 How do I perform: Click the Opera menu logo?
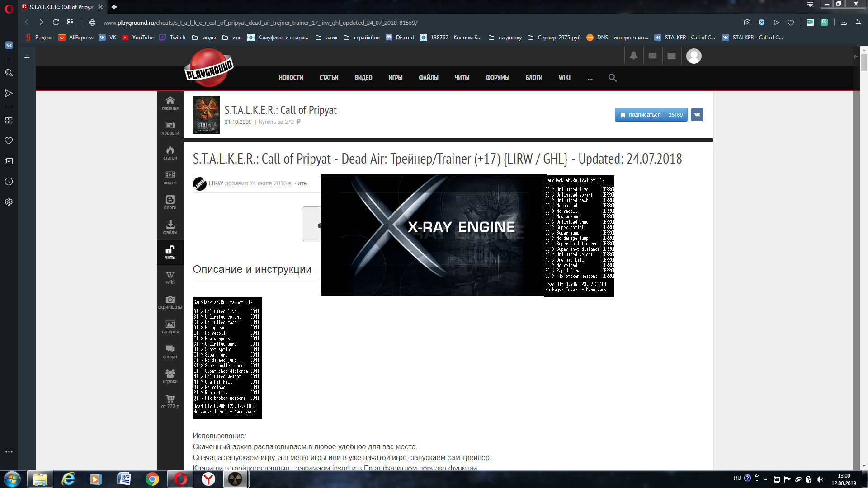9,8
